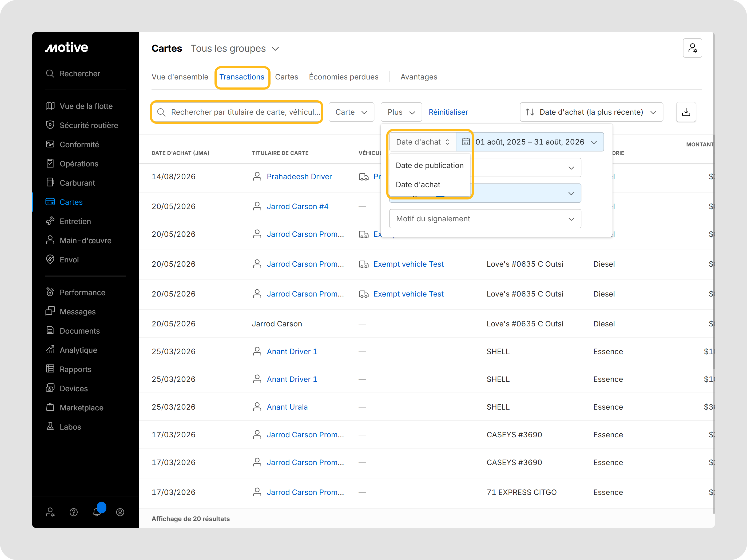Open the sort by Date d'achat dropdown
Screen dimensions: 747x560
(x=591, y=112)
